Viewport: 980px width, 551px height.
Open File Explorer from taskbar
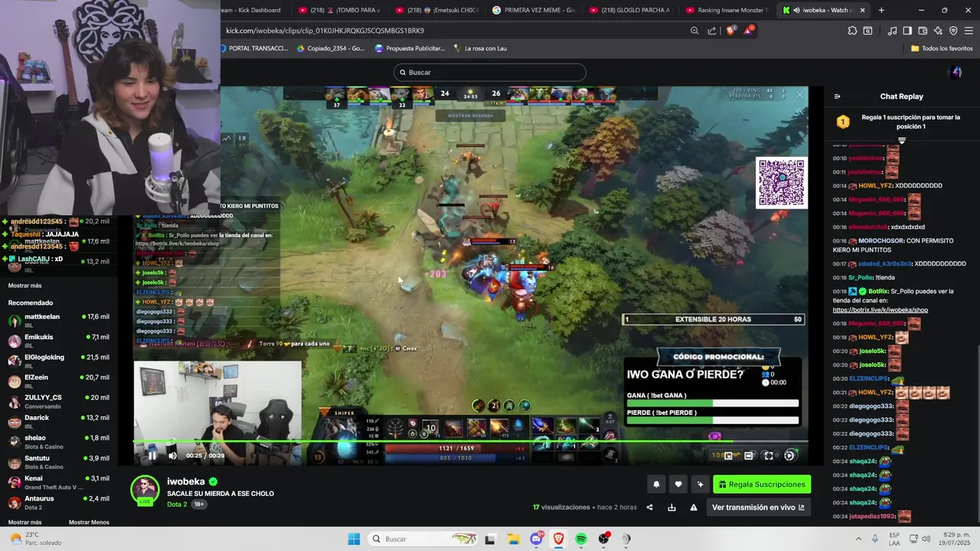pyautogui.click(x=513, y=539)
